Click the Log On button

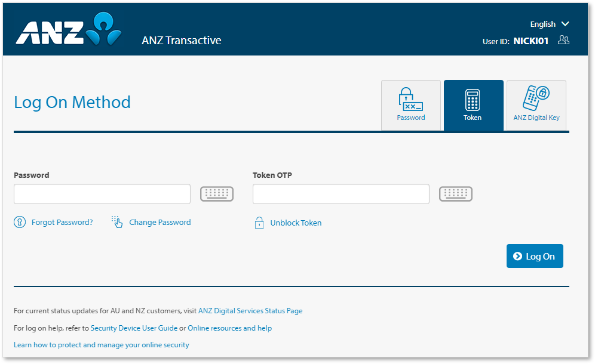tap(535, 256)
